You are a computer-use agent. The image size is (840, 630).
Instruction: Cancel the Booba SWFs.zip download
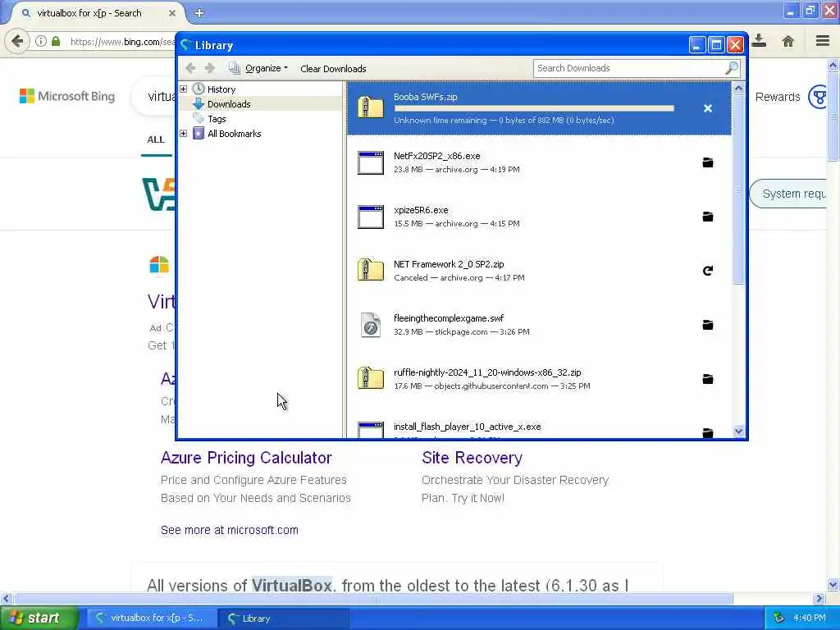(x=708, y=108)
